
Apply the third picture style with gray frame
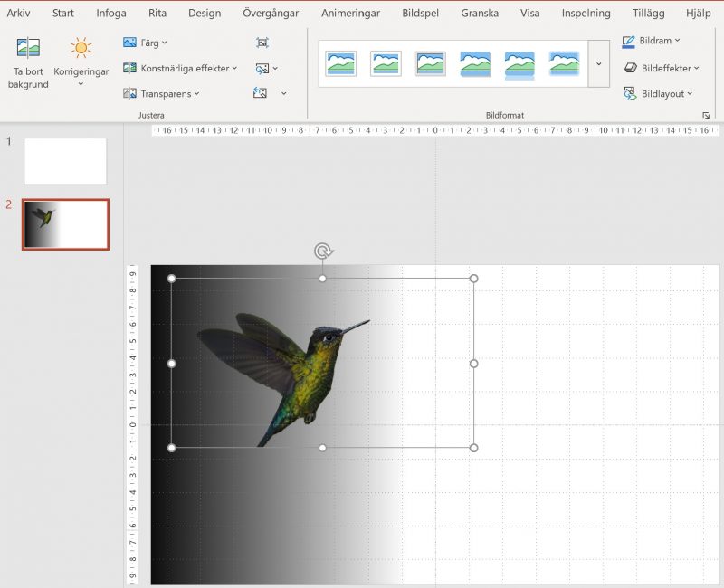(431, 63)
